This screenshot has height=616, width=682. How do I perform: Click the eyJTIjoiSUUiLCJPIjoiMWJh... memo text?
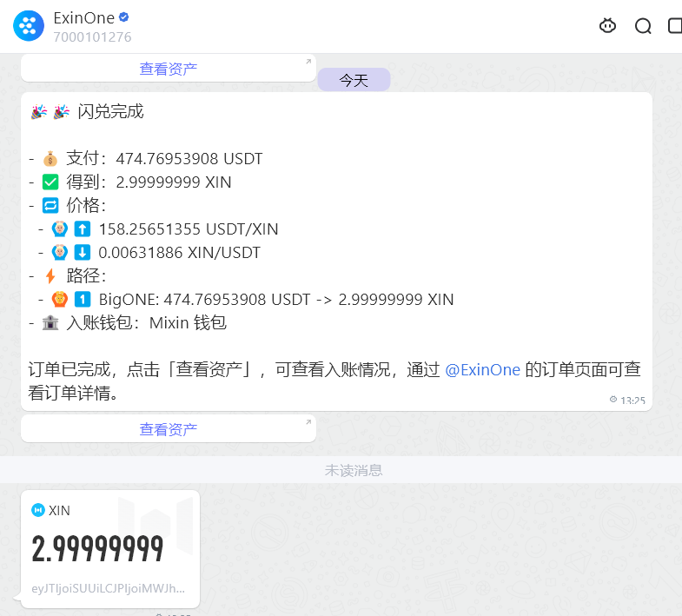109,588
